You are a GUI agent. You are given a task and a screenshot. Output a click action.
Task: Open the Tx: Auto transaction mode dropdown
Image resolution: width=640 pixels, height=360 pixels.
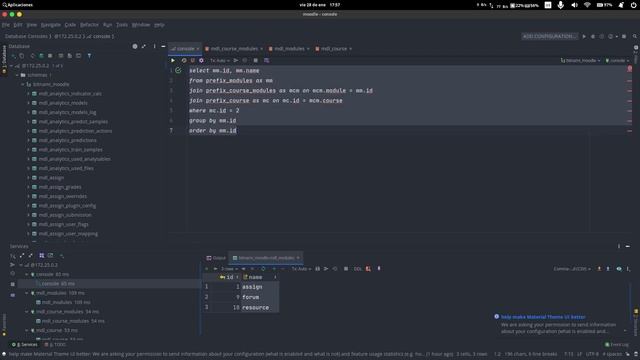click(x=220, y=60)
